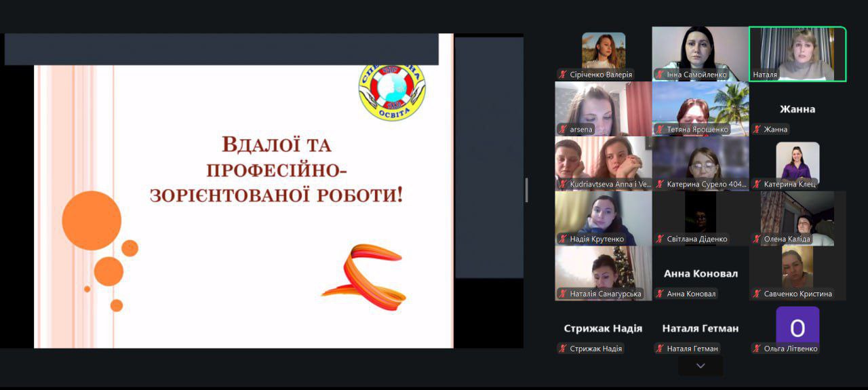Click the logo emblem on the shared slide
868x390 pixels.
(x=392, y=92)
